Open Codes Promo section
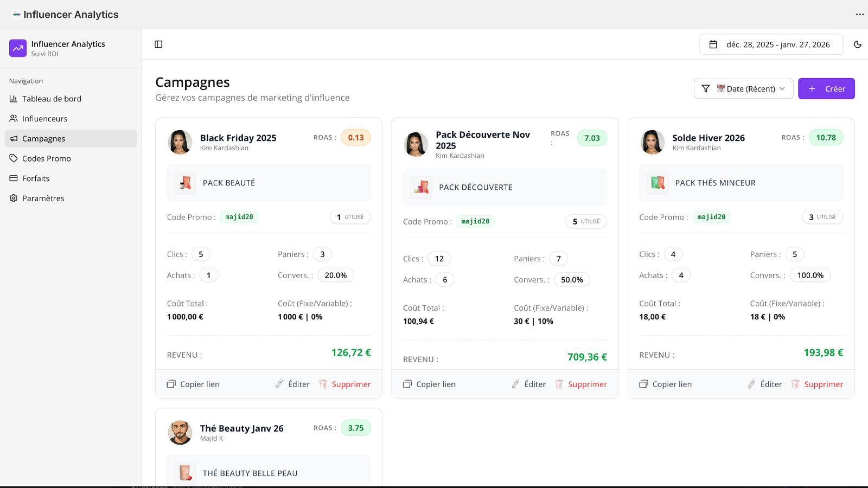 point(46,158)
